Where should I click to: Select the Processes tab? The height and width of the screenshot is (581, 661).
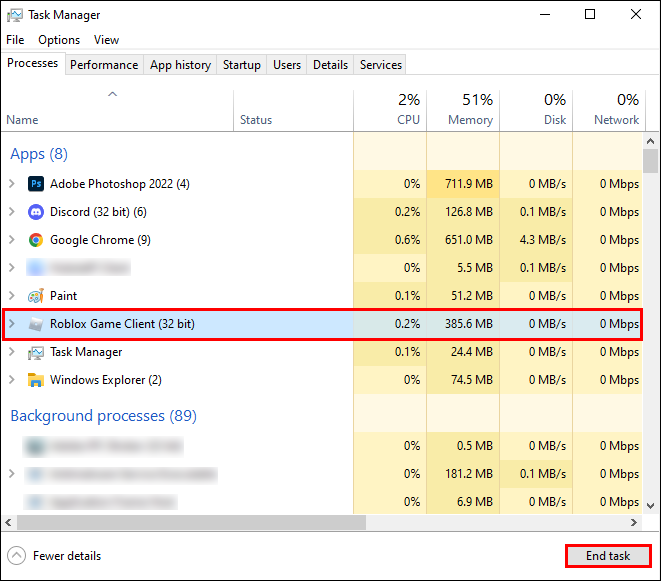32,63
